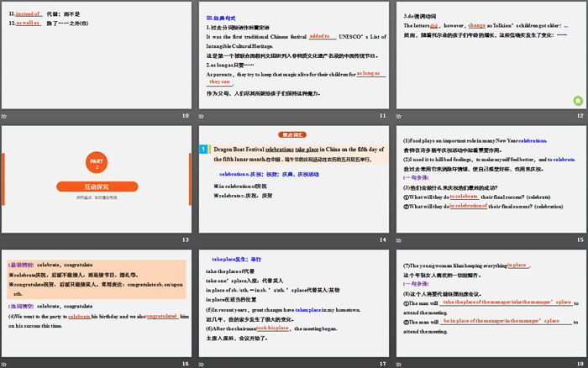Click the blue number 1 badge on slide 14
Screen dimensions: 588x368
202,149
